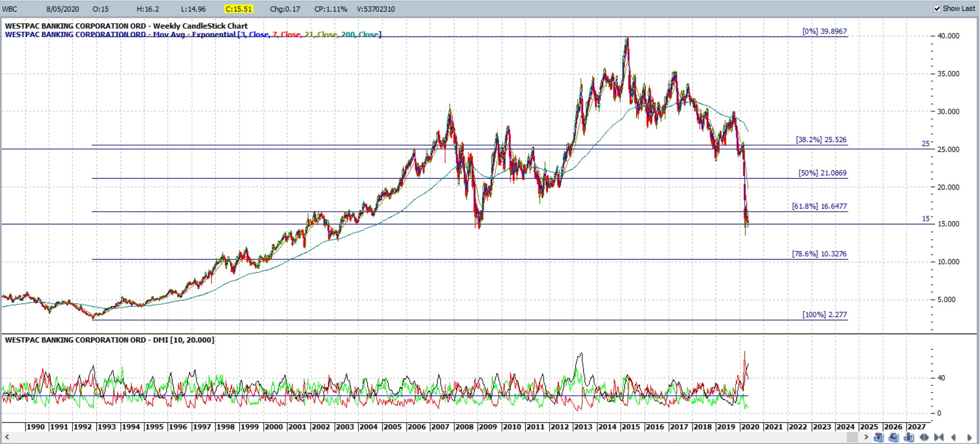
Task: Click the 8/05/2020 date in header
Action: [62, 9]
